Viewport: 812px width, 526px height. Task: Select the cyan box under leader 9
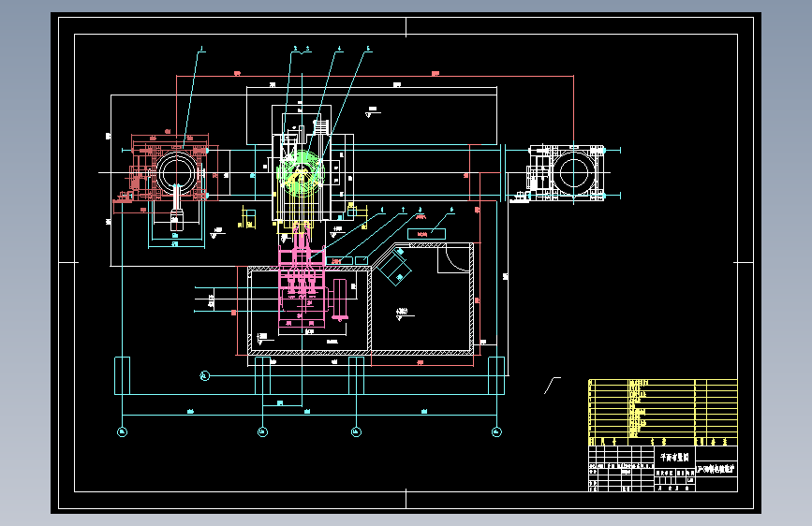tap(426, 234)
